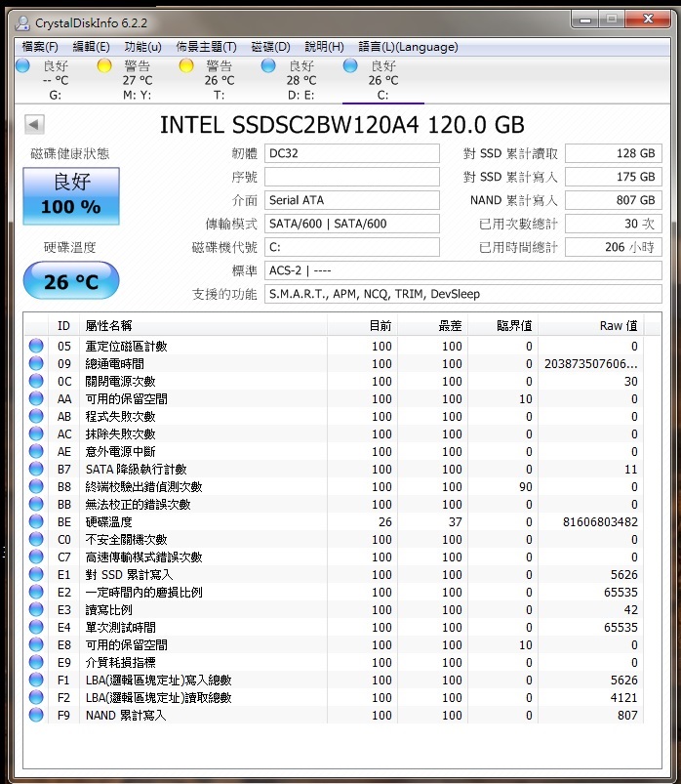Select the 總通電時間 attribute name
This screenshot has width=681, height=784.
click(x=114, y=363)
